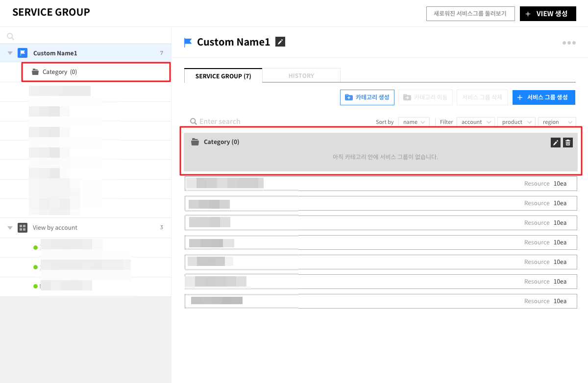The image size is (588, 383).
Task: Click the View by account grid icon
Action: click(23, 228)
